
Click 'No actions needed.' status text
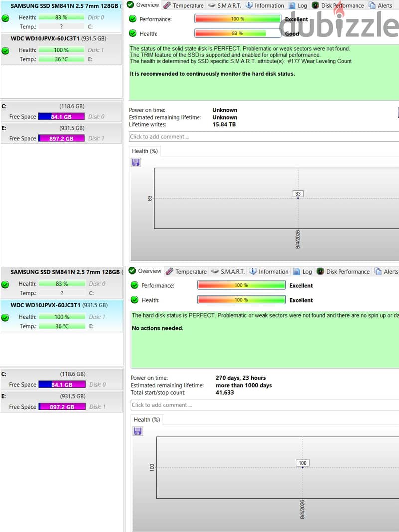coord(157,328)
